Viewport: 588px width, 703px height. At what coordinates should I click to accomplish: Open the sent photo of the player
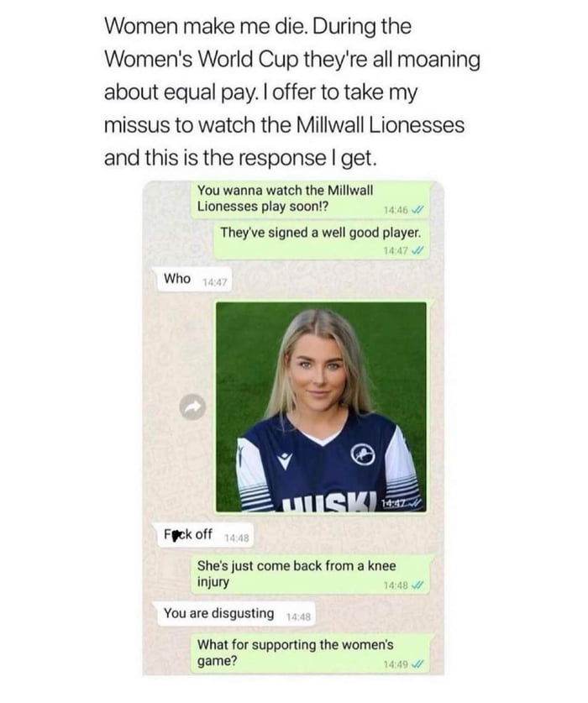coord(321,407)
